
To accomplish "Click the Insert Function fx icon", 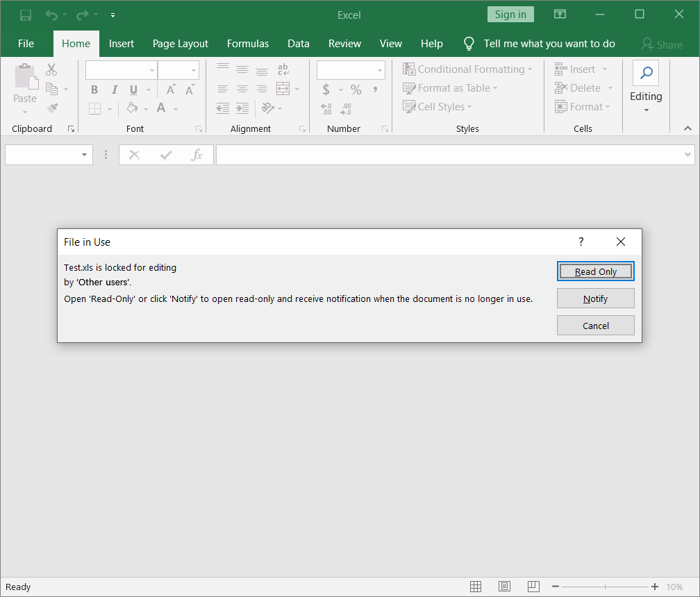I will click(197, 155).
